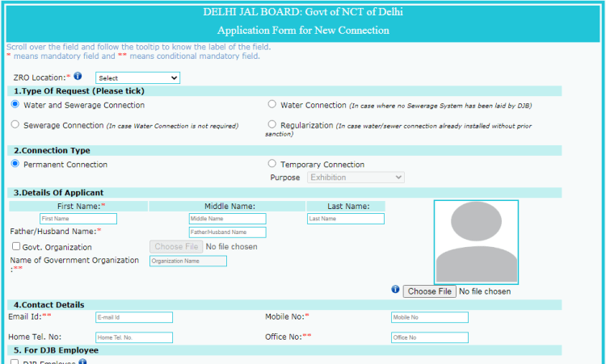Viewport: 606px width, 364px height.
Task: Select Permanent Connection radio
Action: pos(15,164)
